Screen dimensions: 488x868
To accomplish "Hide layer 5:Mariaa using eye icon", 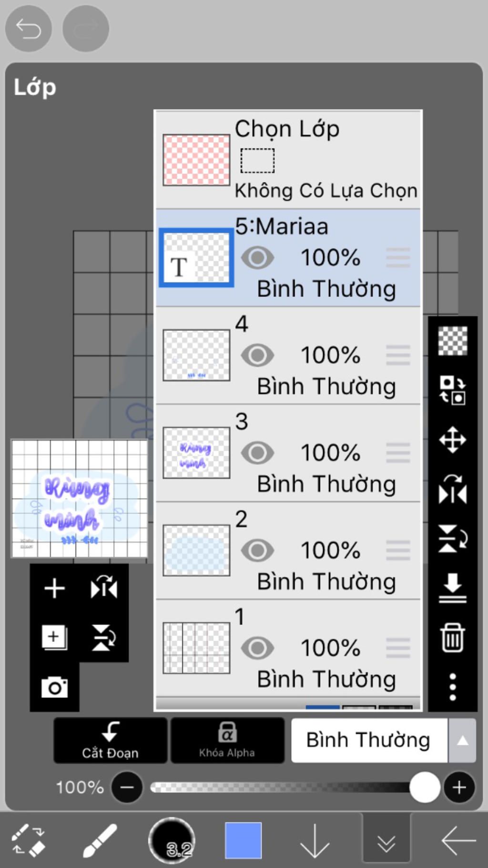I will pyautogui.click(x=257, y=258).
